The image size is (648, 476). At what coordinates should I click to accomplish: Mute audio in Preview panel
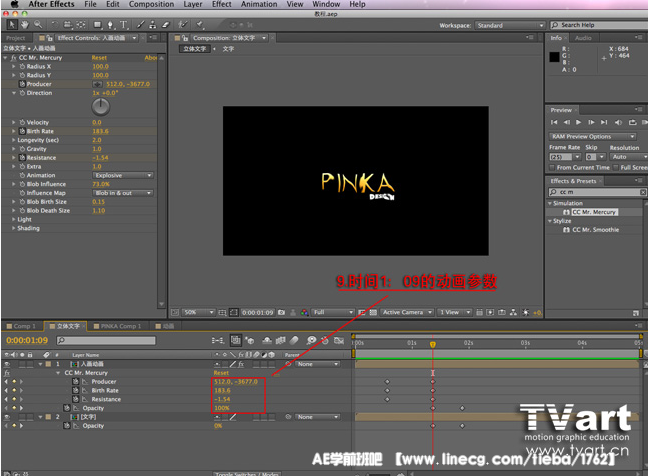[618, 122]
